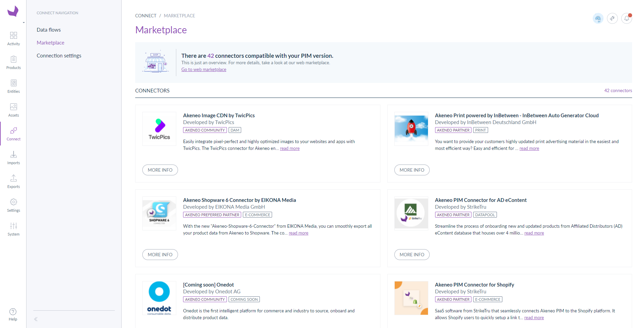
Task: Open the Products section
Action: (x=14, y=63)
